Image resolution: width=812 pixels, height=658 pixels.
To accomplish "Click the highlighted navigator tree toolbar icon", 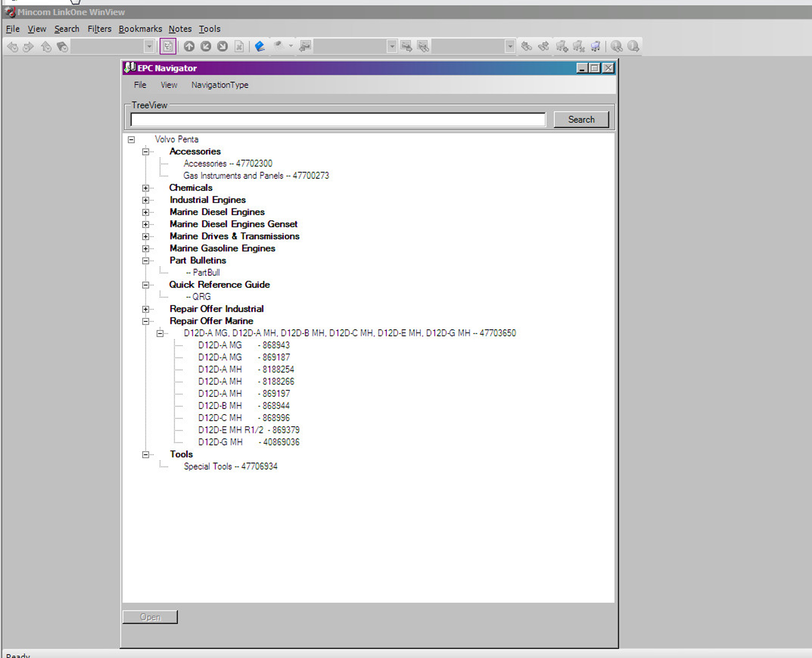I will (168, 46).
